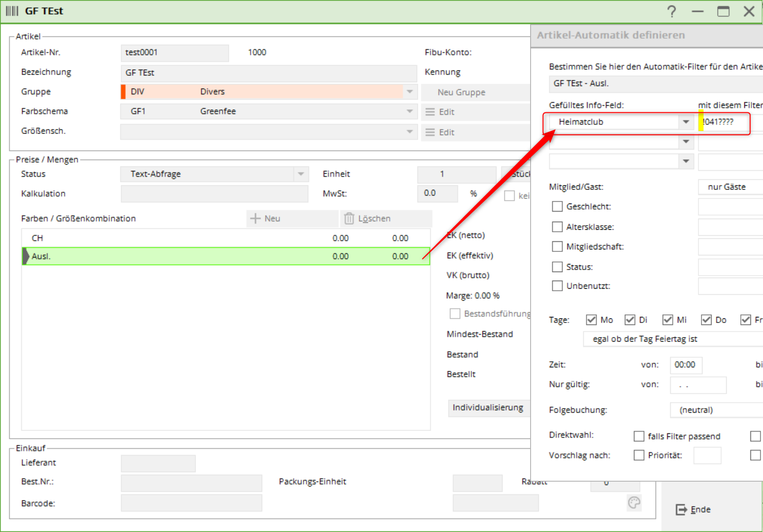Click the Individualisierung button
Viewport: 763px width, 532px height.
pos(487,408)
